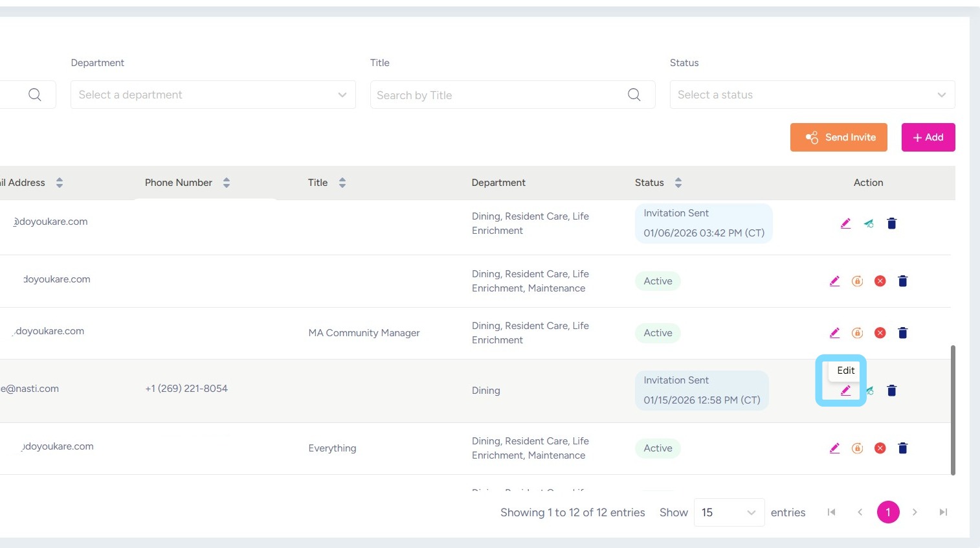
Task: Click edit pencil for the nasti.com user
Action: tap(845, 391)
